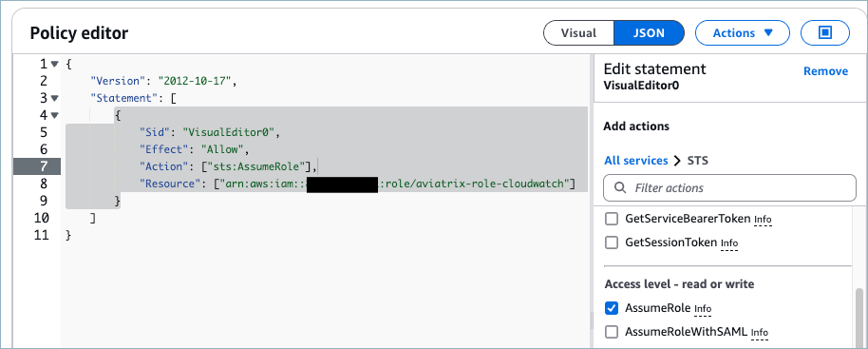
Task: Switch to the JSON editor tab
Action: 649,33
